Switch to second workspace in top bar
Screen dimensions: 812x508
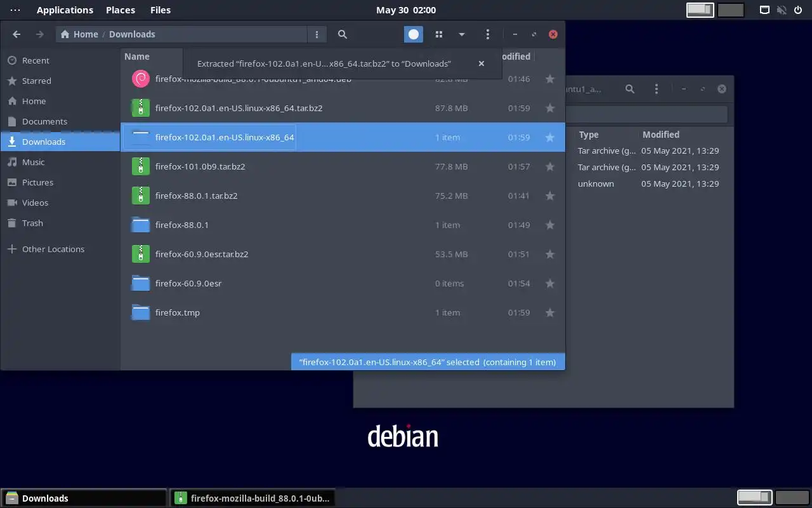tap(731, 10)
